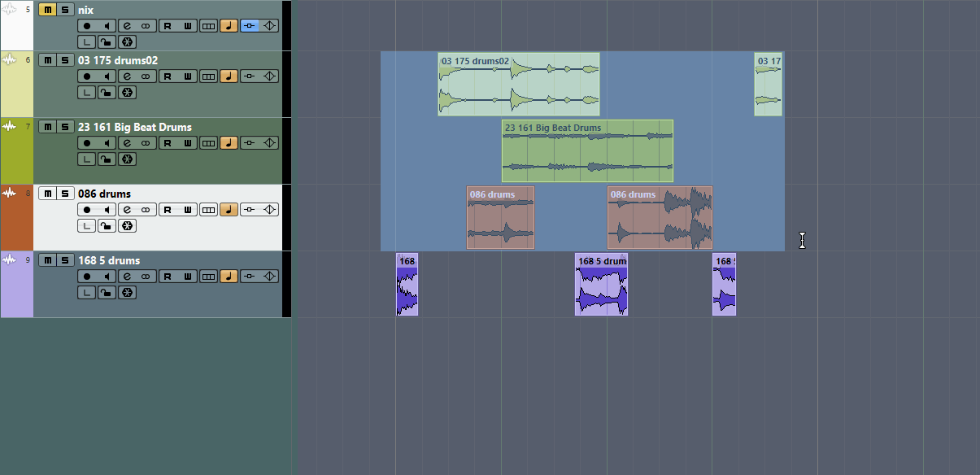Show lanes icon on 086 drums track
The width and height of the screenshot is (980, 475).
click(x=209, y=210)
